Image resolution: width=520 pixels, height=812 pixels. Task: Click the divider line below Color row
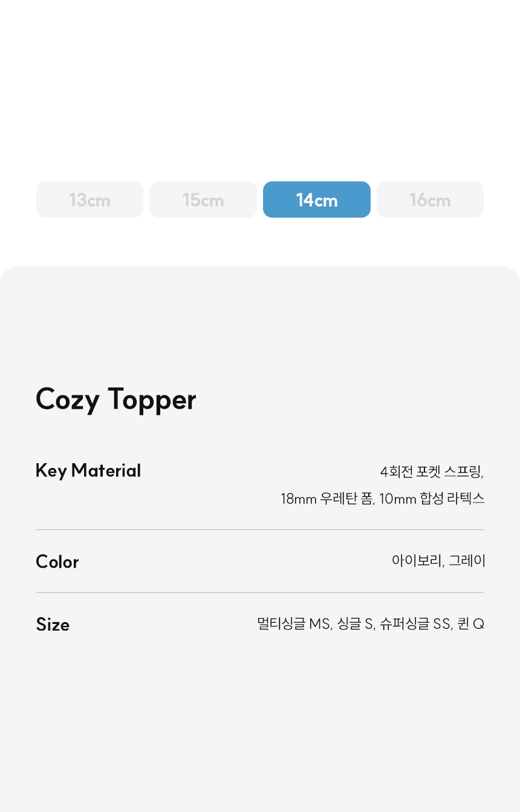coord(260,593)
